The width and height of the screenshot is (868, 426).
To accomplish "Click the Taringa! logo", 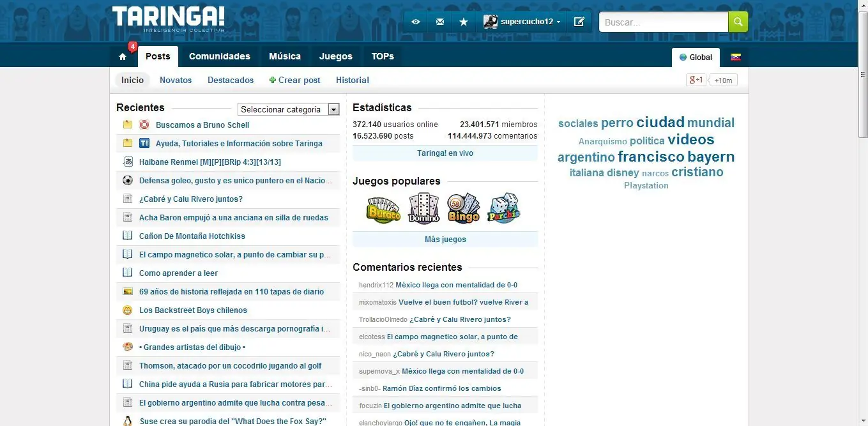I will tap(169, 19).
